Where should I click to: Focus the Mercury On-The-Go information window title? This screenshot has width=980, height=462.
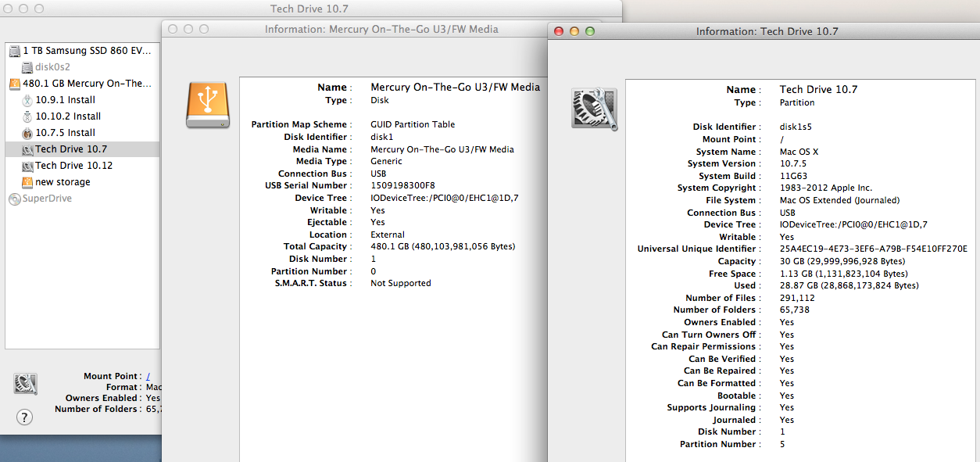click(381, 29)
